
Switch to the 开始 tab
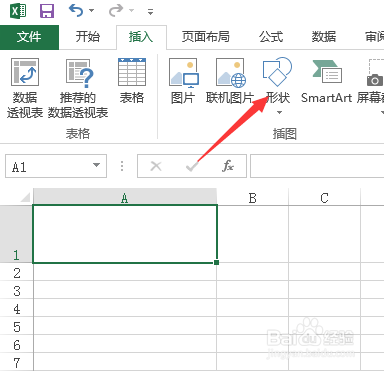[88, 37]
